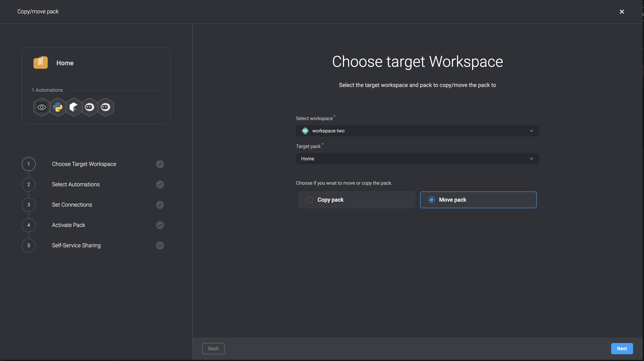Image resolution: width=644 pixels, height=361 pixels.
Task: Click checkmark beside Activate Pack
Action: pyautogui.click(x=160, y=225)
